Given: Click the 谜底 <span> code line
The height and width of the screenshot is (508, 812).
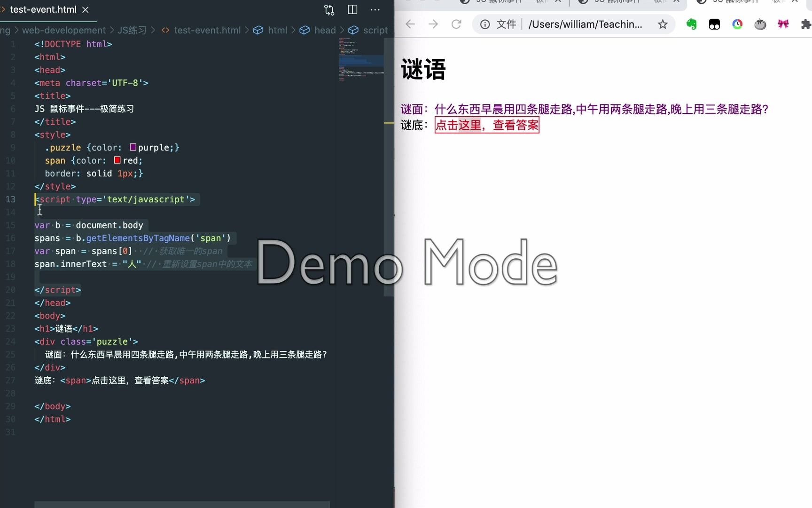Looking at the screenshot, I should click(120, 380).
